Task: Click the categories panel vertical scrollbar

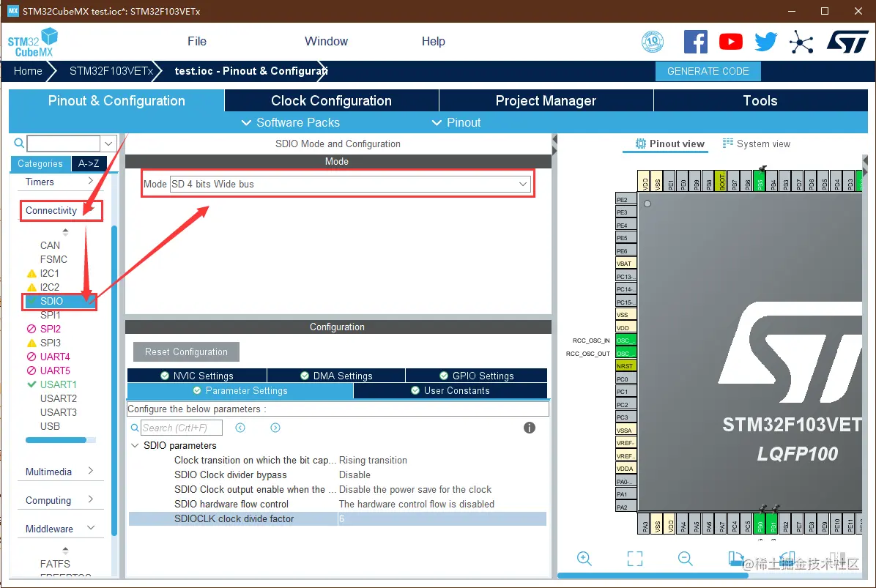Action: click(x=114, y=380)
